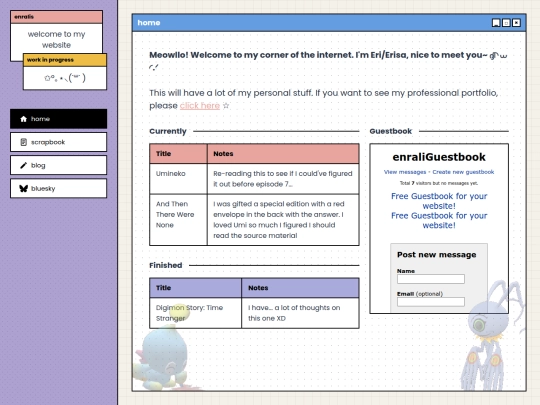Click the Currently table's Title header
Image resolution: width=540 pixels, height=405 pixels.
(178, 154)
